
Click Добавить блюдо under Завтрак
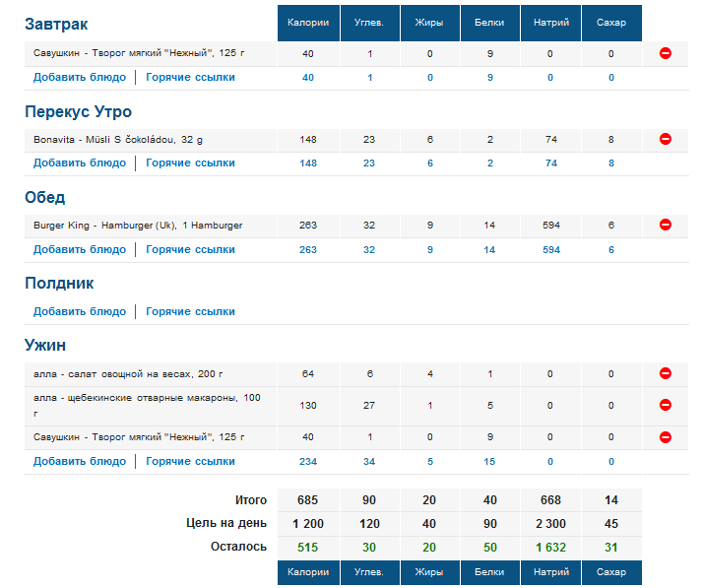click(80, 77)
